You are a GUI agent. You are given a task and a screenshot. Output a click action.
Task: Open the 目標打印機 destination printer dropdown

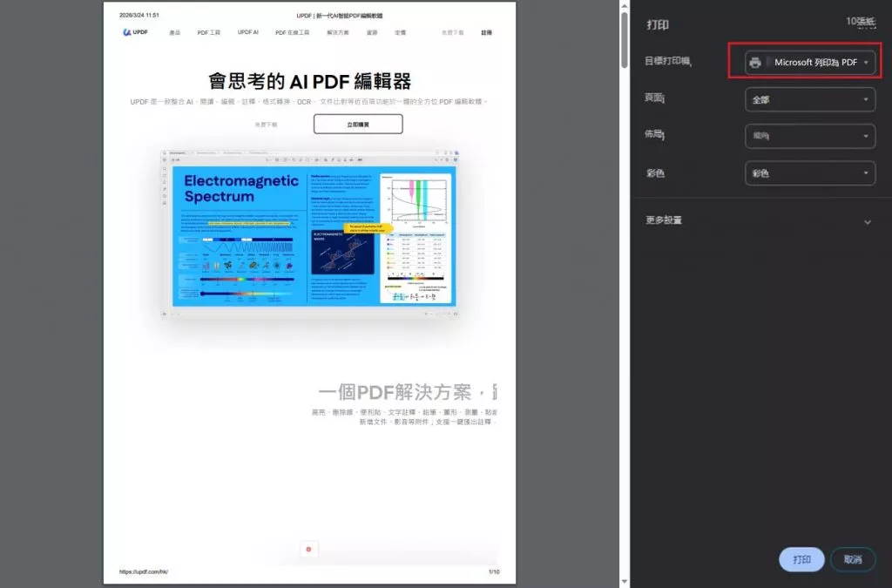(809, 62)
